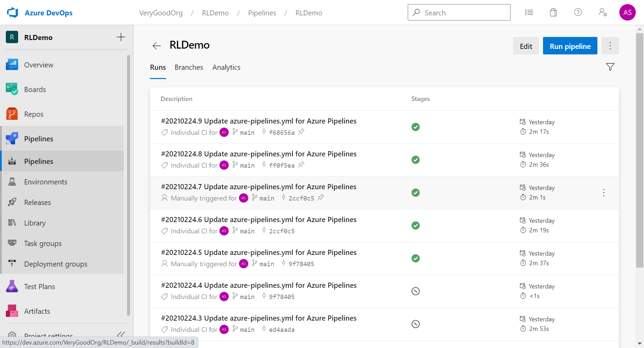
Task: Click the page vertical scrollbar thumb
Action: tap(640, 150)
